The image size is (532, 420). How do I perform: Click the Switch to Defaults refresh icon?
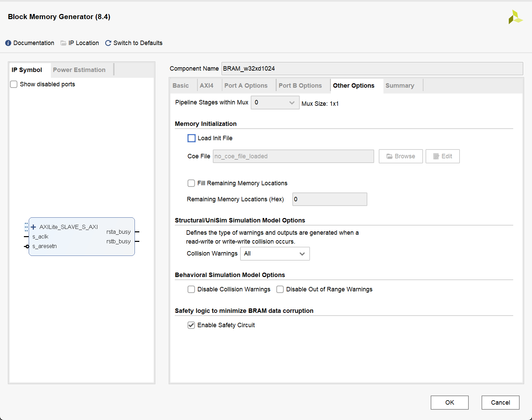click(x=108, y=43)
